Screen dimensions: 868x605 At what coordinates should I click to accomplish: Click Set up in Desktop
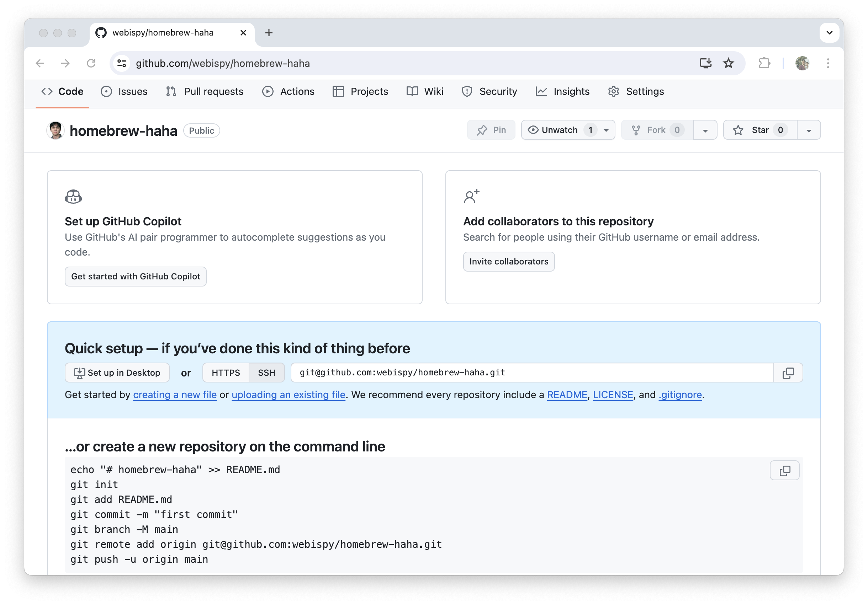point(117,373)
